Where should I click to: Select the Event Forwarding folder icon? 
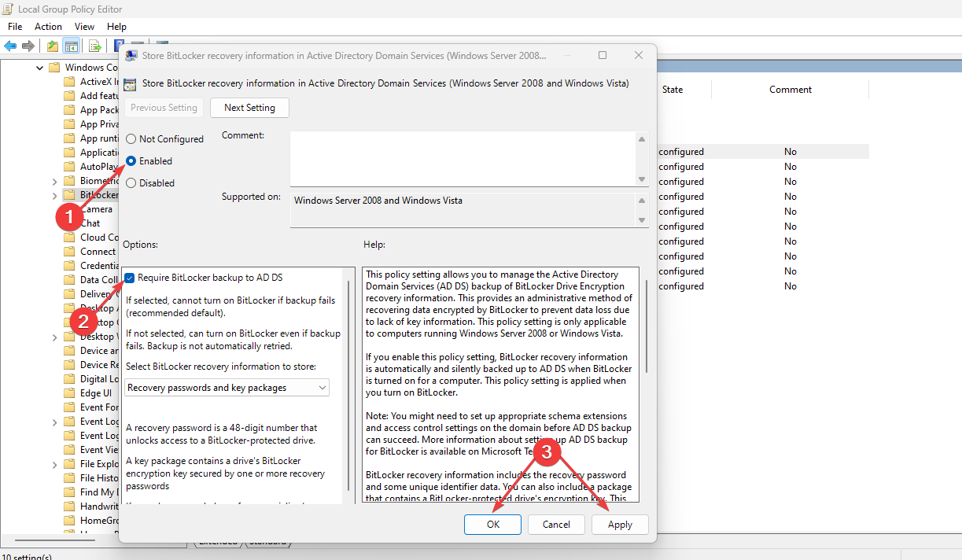[x=70, y=407]
